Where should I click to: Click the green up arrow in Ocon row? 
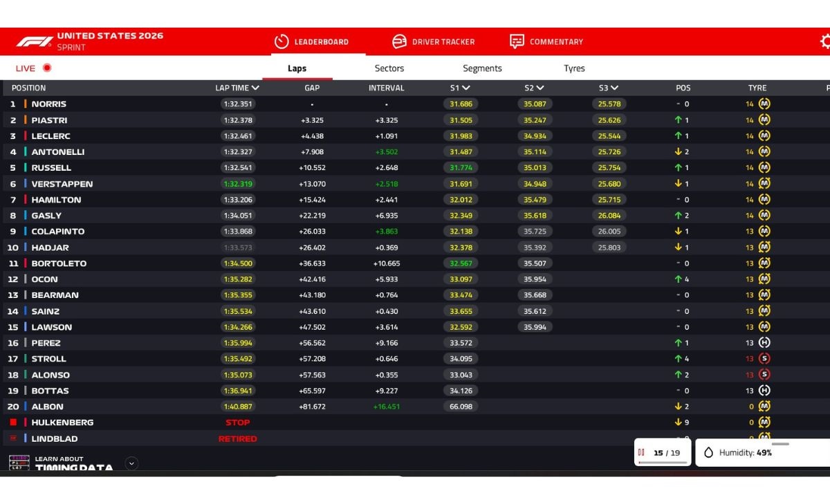[x=679, y=279]
